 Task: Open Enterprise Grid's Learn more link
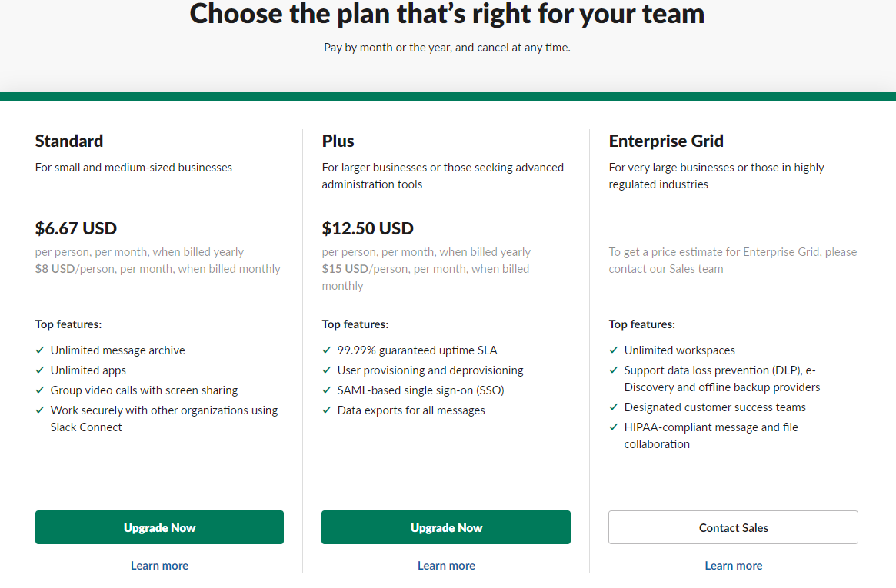click(x=733, y=566)
